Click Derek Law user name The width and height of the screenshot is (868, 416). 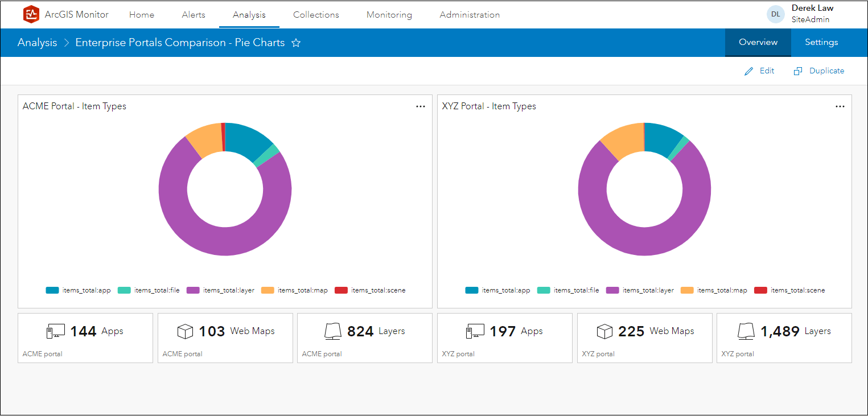click(x=813, y=9)
